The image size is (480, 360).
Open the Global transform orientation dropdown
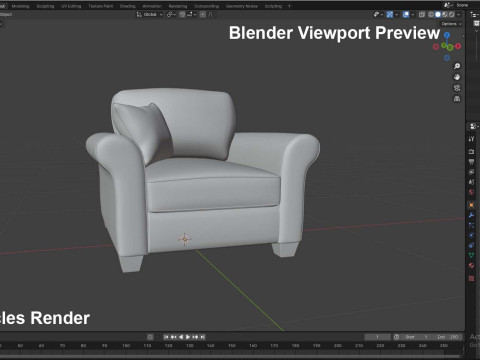(150, 15)
